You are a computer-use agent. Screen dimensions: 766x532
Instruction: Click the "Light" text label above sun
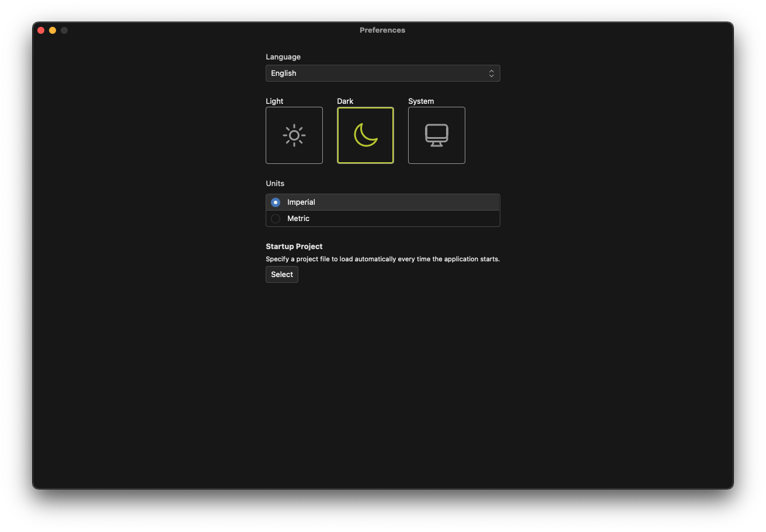pos(274,101)
